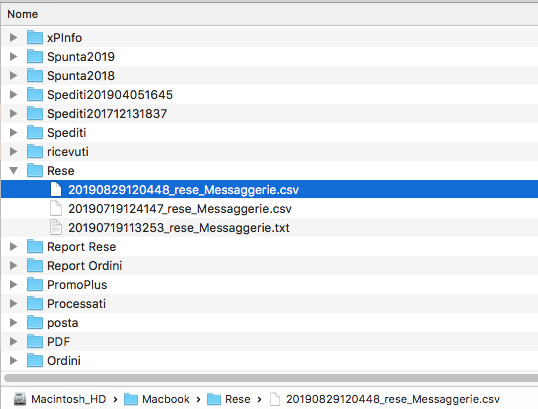This screenshot has width=538, height=409.
Task: Expand the Spediti201904051645 disclosure triangle
Action: coord(13,94)
